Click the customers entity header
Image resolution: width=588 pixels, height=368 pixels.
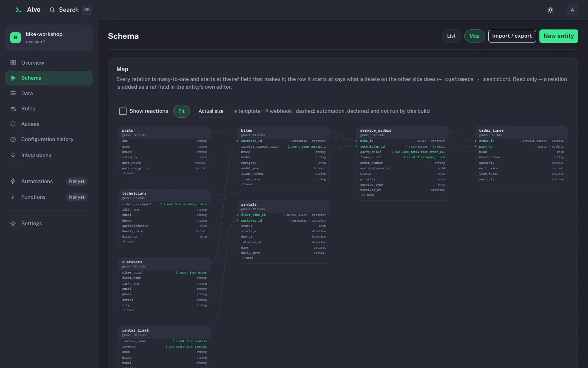165,264
